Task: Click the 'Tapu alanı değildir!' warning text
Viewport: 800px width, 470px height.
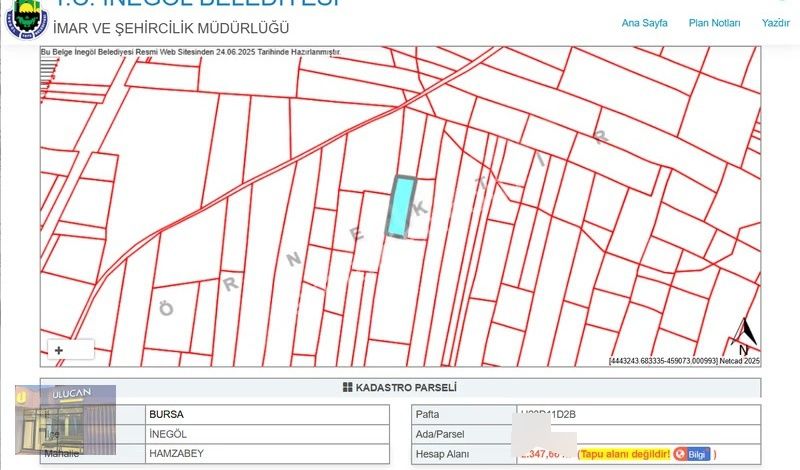Action: 625,454
